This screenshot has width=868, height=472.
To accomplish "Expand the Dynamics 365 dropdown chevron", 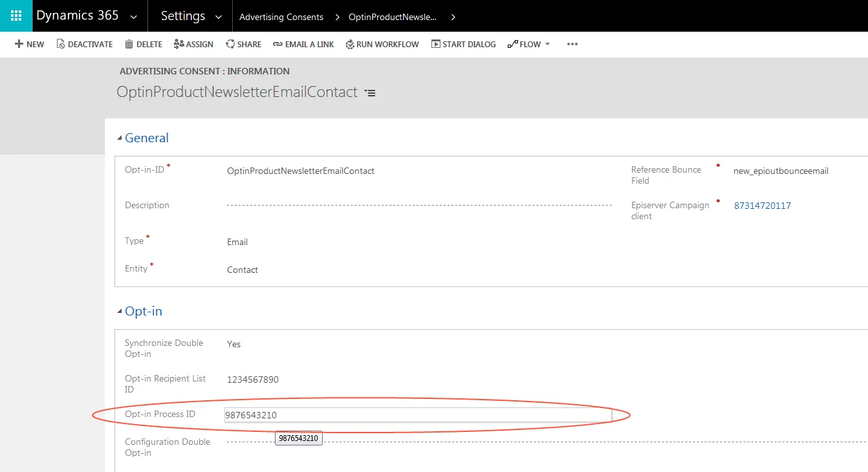I will pos(134,17).
